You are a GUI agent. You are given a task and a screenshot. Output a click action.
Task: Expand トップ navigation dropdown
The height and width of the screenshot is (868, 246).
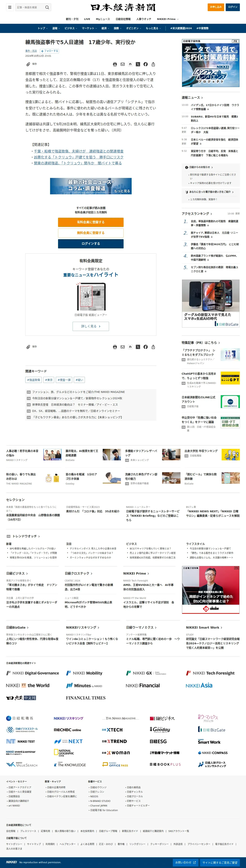(43, 28)
